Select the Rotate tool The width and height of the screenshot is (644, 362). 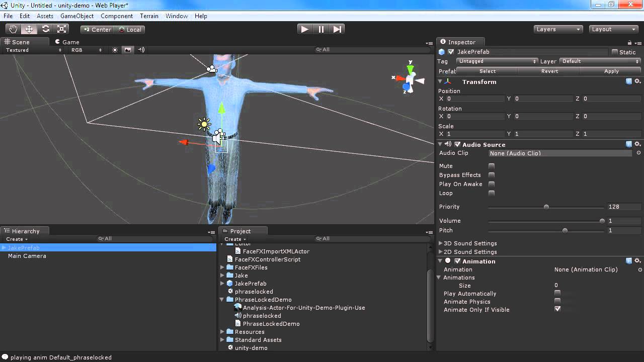45,29
